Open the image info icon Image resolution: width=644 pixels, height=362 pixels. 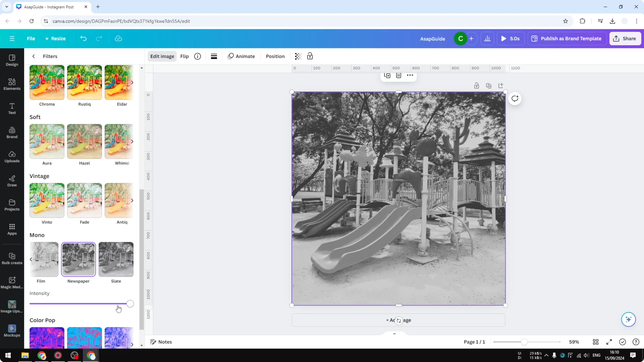coord(198,56)
